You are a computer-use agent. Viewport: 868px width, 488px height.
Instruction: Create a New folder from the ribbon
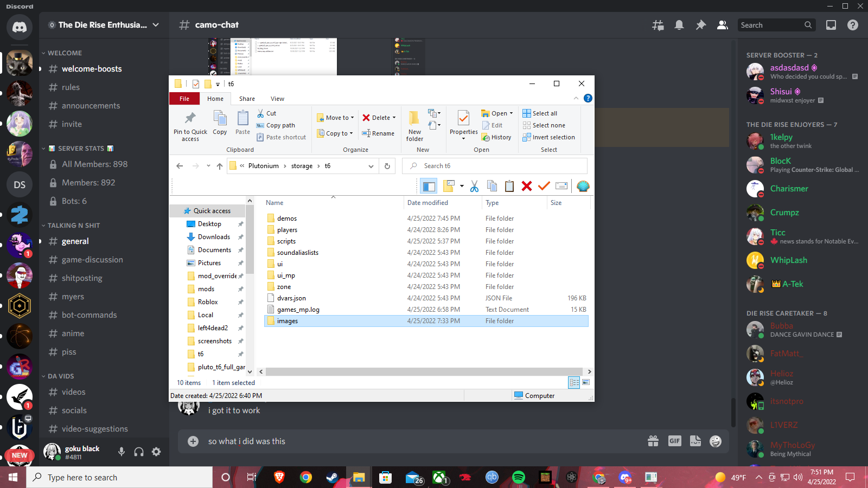(414, 126)
